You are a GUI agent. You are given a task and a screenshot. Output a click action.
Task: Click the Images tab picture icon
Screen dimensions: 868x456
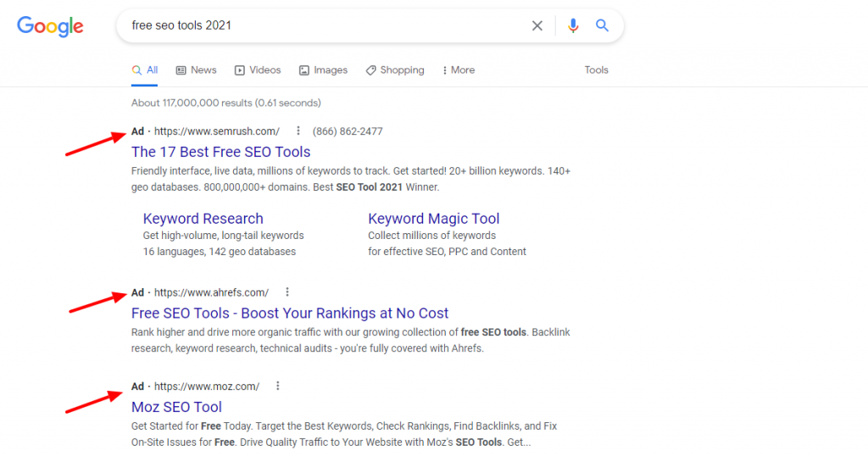[x=304, y=70]
